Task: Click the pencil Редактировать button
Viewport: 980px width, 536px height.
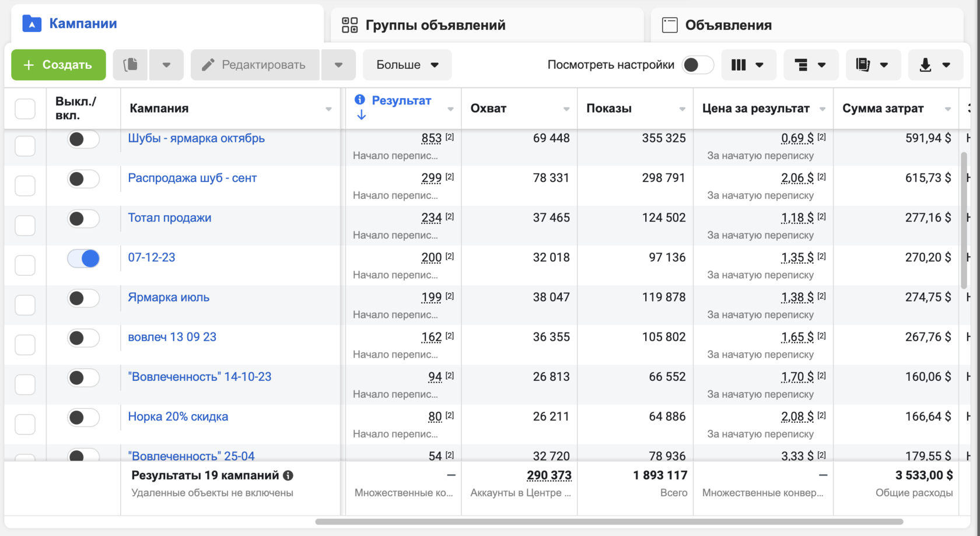Action: 255,65
